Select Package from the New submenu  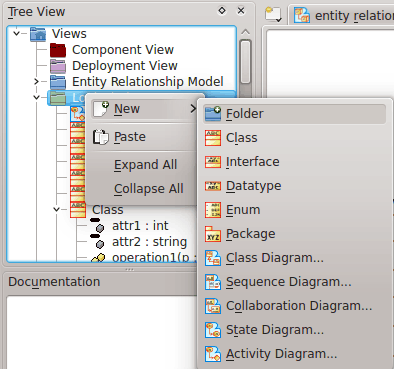point(294,234)
